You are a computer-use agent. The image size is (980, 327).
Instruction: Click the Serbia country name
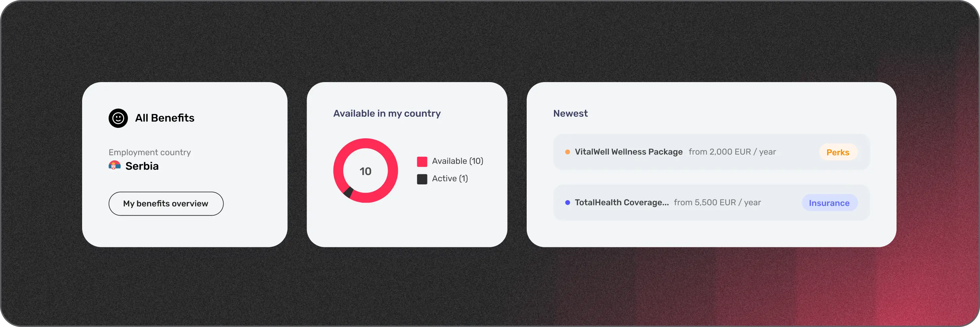(142, 166)
